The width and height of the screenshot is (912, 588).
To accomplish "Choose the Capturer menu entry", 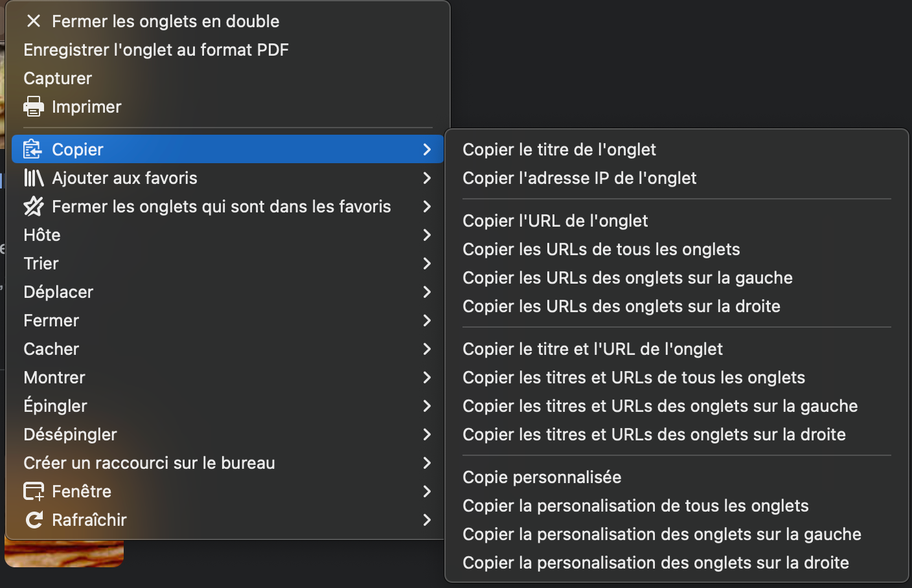I will point(58,78).
